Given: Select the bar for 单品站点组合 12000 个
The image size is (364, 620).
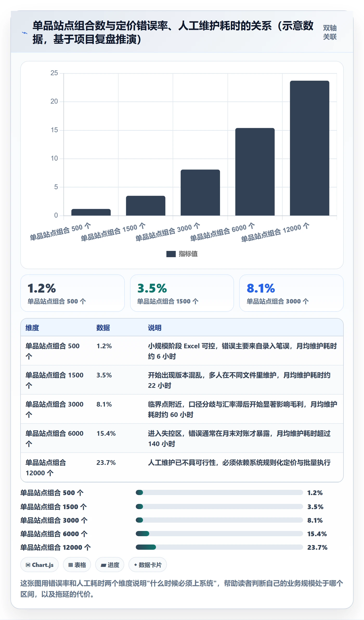Looking at the screenshot, I should coord(309,148).
